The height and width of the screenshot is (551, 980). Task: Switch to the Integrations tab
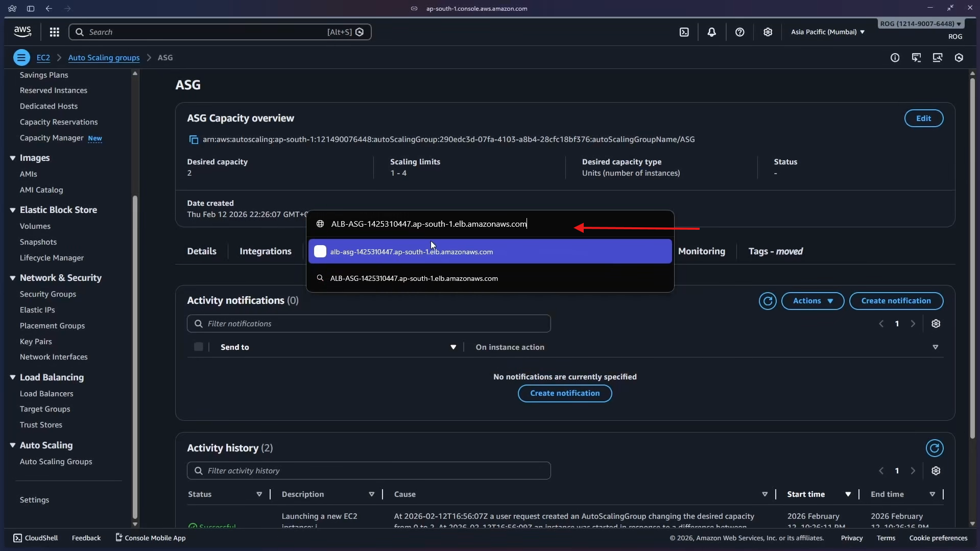pyautogui.click(x=265, y=251)
